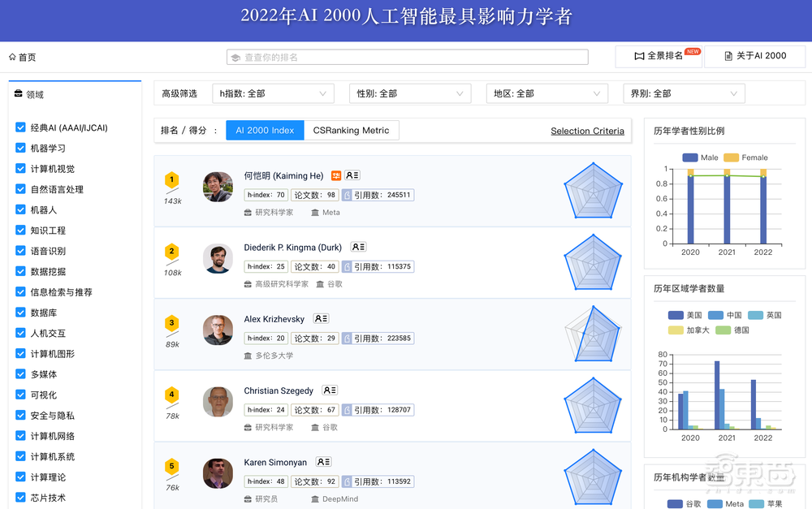The image size is (812, 509).
Task: Uncheck the 芯片技术 checkbox
Action: pyautogui.click(x=19, y=497)
